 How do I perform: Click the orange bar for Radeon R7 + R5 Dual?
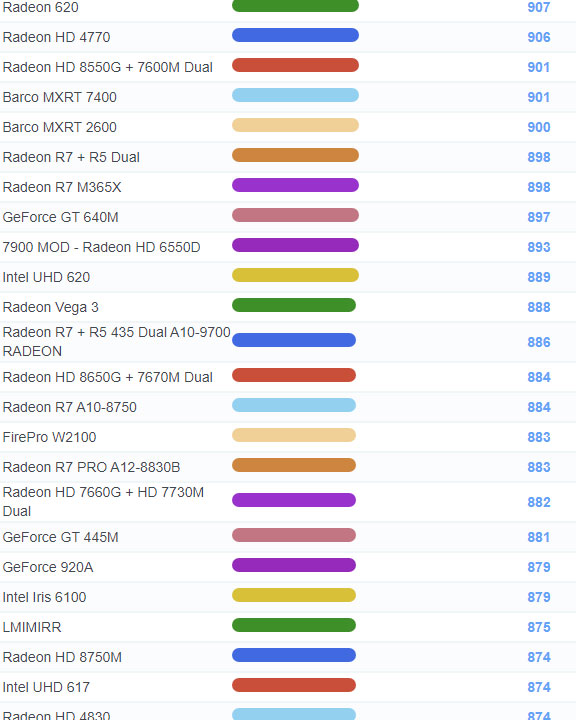coord(295,155)
